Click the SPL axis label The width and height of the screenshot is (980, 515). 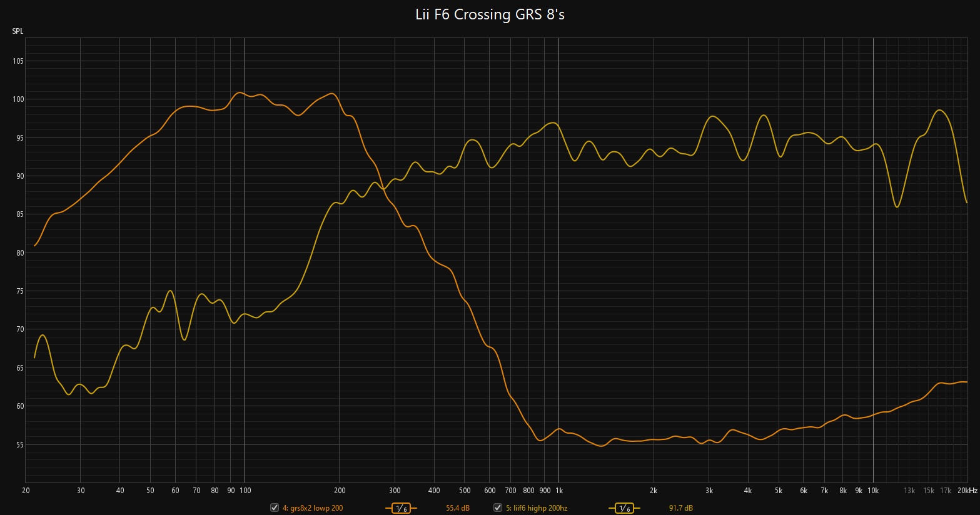tap(18, 31)
